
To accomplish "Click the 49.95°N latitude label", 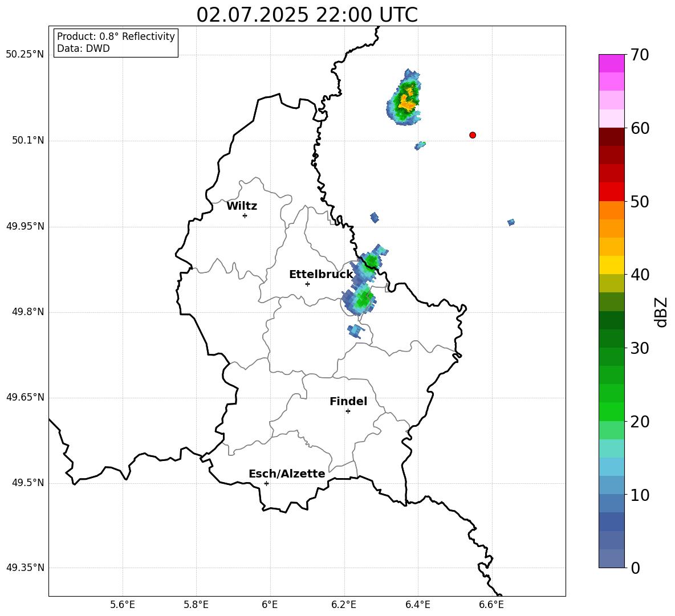I will coord(25,226).
